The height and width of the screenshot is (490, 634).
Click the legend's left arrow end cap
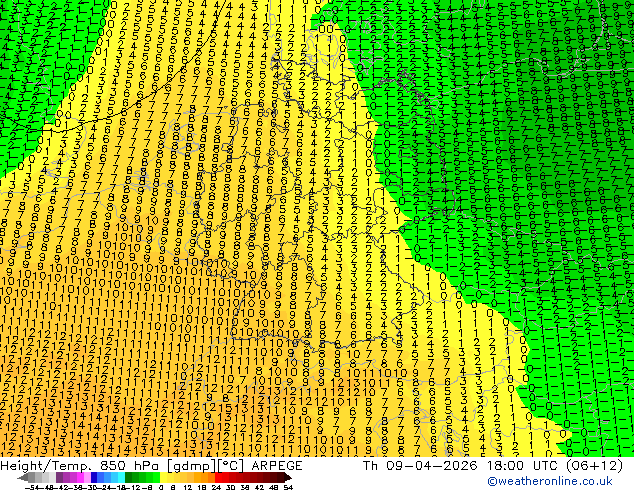pos(23,477)
